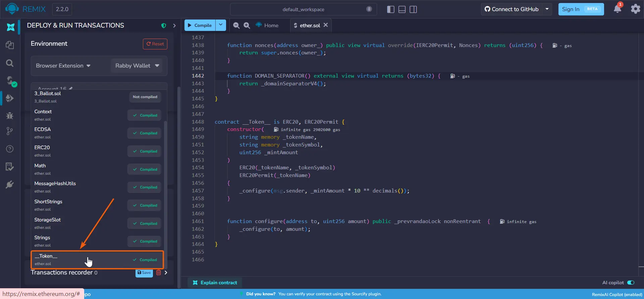Open the Git source control icon
Screen dimensions: 644x299
(10, 131)
